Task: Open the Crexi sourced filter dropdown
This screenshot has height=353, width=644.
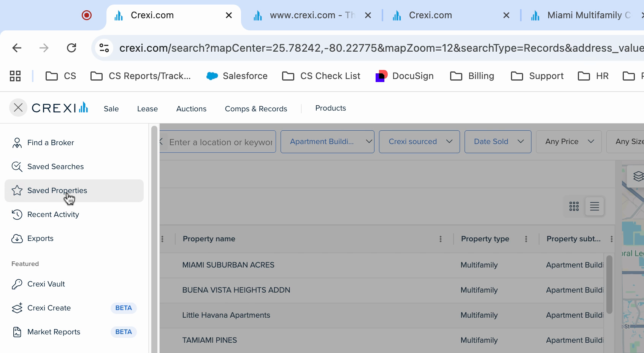Action: click(x=419, y=142)
